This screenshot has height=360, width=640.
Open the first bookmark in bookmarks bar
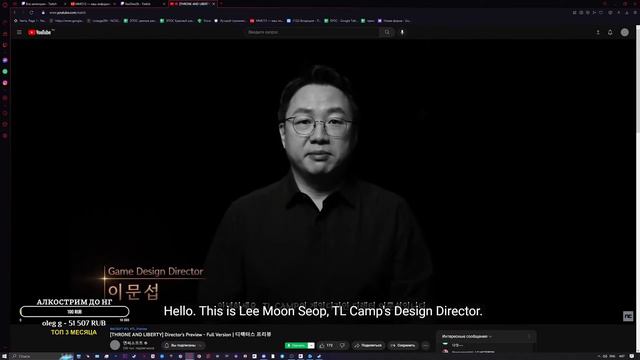(x=29, y=20)
